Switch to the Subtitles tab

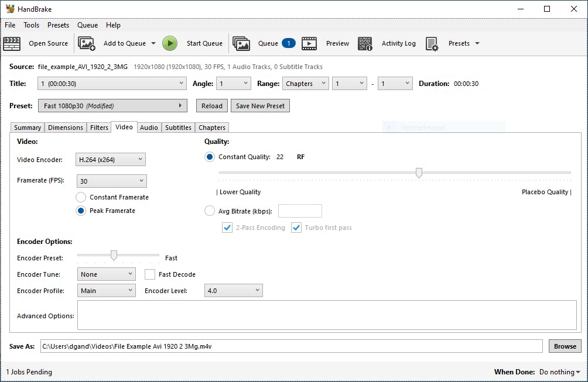point(178,128)
